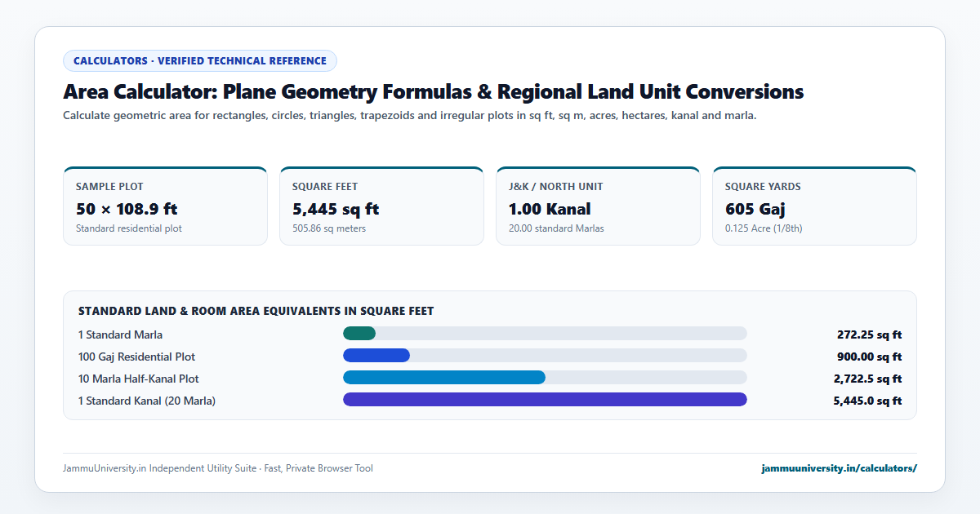
Task: Click the blue 100 Gaj Residential Plot bar
Action: tap(376, 355)
